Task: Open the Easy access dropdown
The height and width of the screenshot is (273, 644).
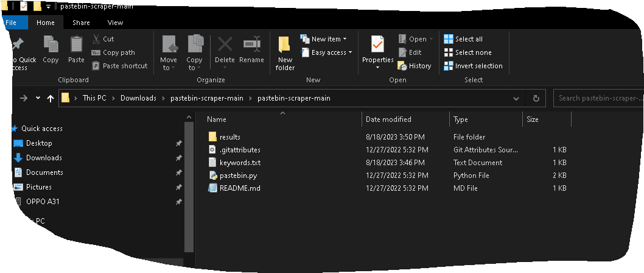Action: (326, 52)
